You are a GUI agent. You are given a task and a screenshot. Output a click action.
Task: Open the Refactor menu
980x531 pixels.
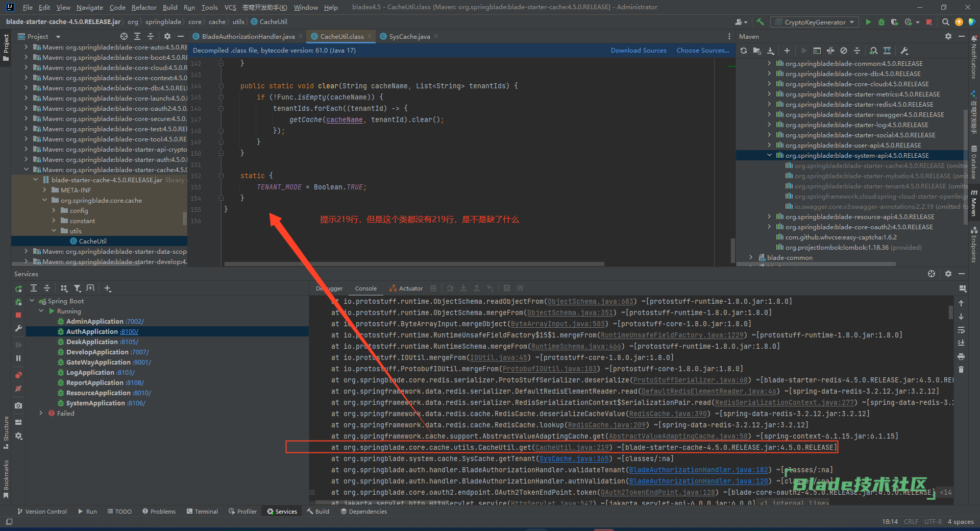(x=144, y=7)
